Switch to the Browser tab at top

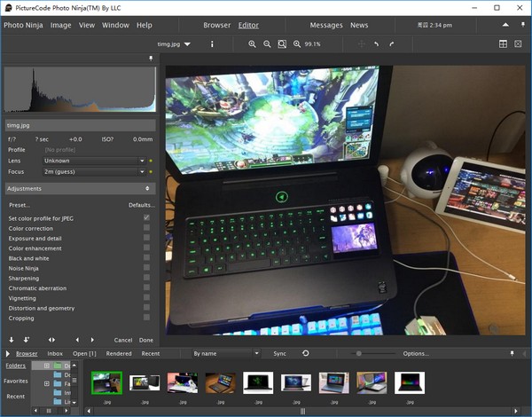coord(216,25)
